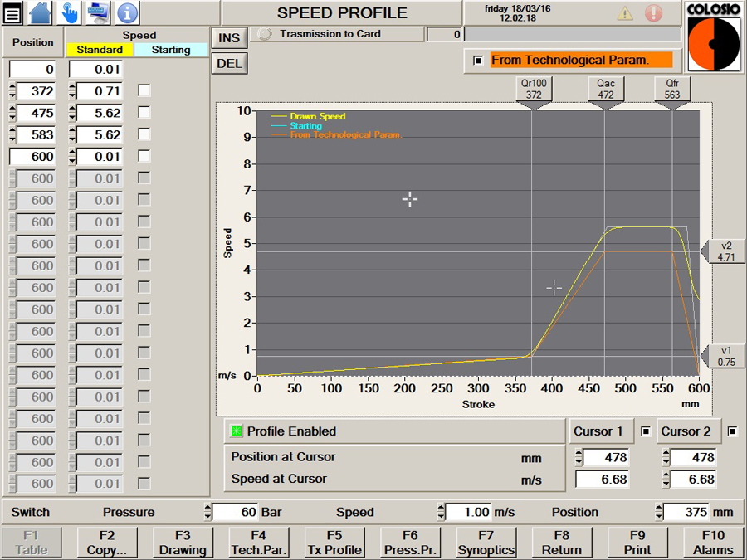Click the yellow warning triangle icon
Viewport: 747px width, 560px height.
pos(625,13)
